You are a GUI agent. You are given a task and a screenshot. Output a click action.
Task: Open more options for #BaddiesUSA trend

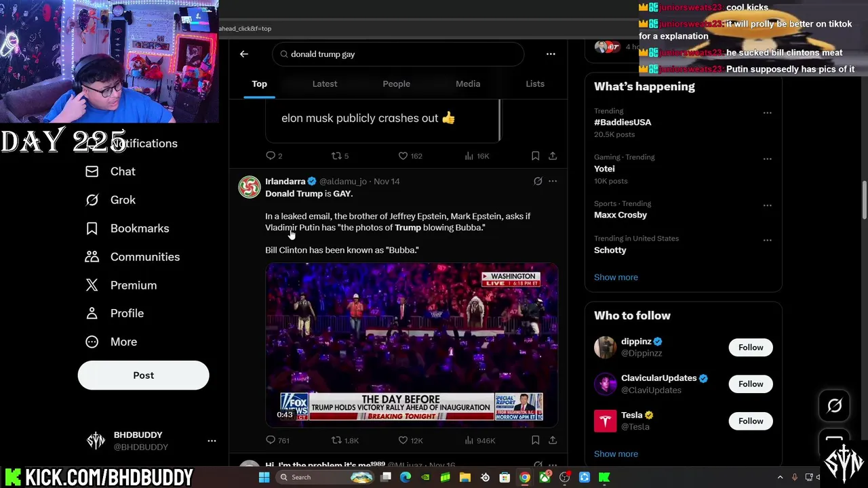click(767, 113)
